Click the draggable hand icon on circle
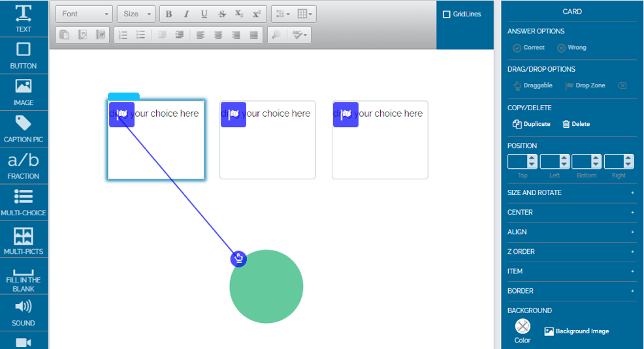Image resolution: width=644 pixels, height=349 pixels. [x=238, y=259]
